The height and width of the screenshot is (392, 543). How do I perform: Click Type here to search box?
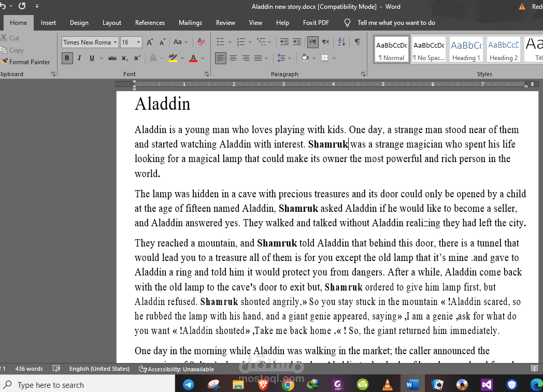point(87,385)
